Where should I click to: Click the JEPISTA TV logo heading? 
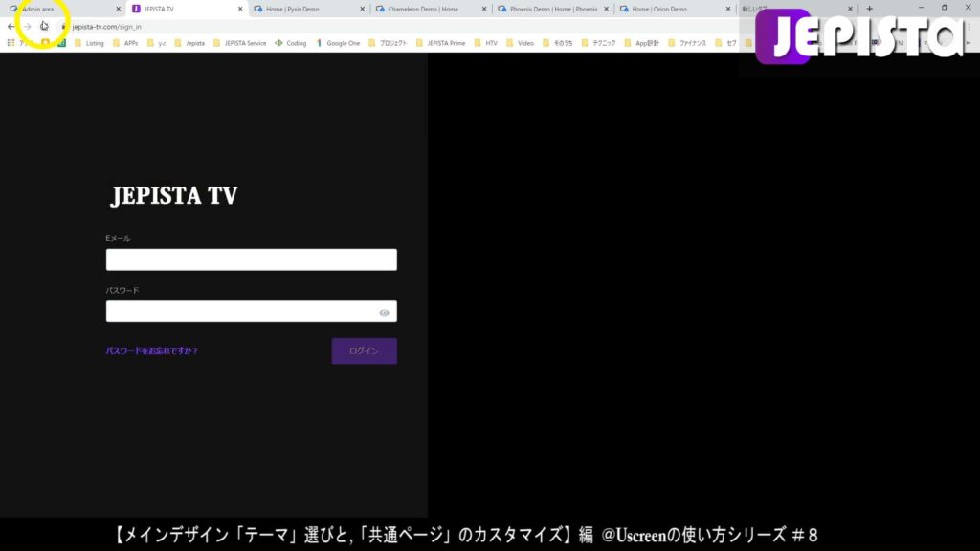174,195
